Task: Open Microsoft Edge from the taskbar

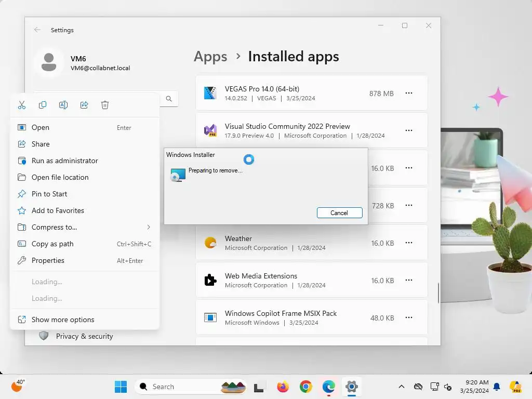Action: [x=328, y=387]
